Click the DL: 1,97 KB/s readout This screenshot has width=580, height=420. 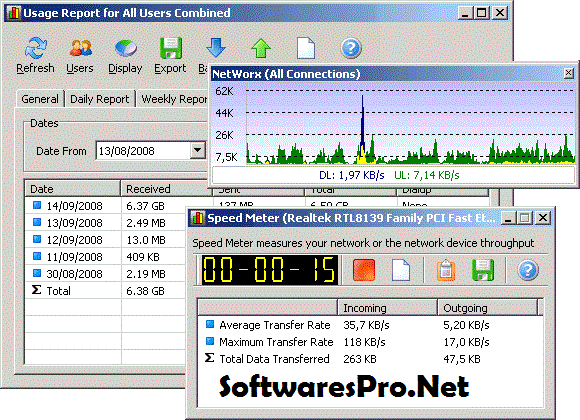(x=352, y=175)
